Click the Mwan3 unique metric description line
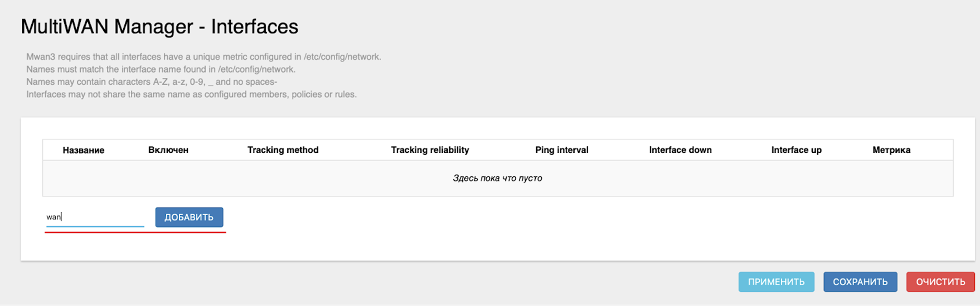Viewport: 980px width, 306px height. tap(203, 57)
